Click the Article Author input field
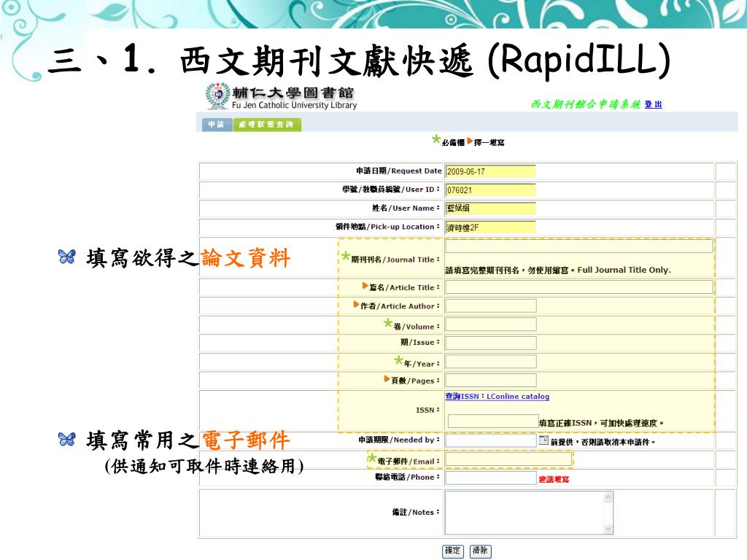Image resolution: width=747 pixels, height=560 pixels. [491, 306]
